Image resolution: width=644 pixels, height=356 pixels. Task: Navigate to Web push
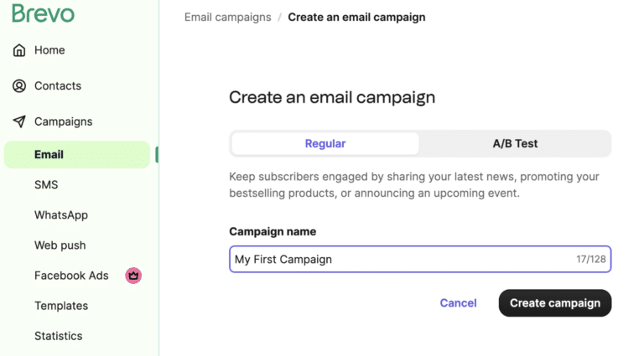coord(60,245)
